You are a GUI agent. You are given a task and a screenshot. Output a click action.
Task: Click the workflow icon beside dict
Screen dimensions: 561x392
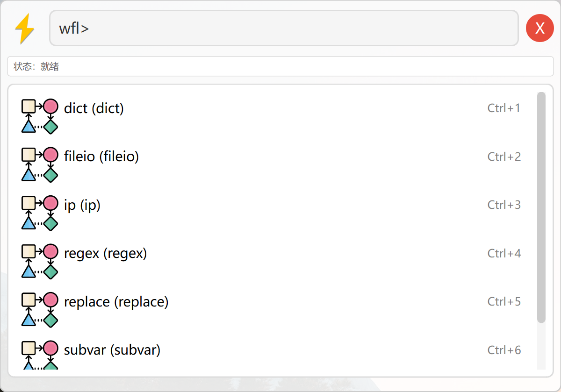[40, 116]
